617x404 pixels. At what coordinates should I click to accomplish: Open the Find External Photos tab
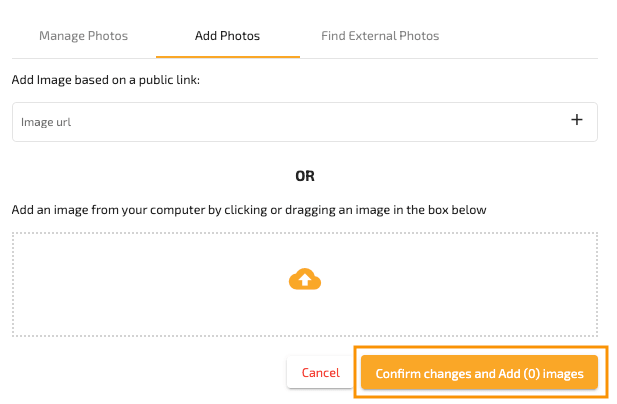(380, 36)
